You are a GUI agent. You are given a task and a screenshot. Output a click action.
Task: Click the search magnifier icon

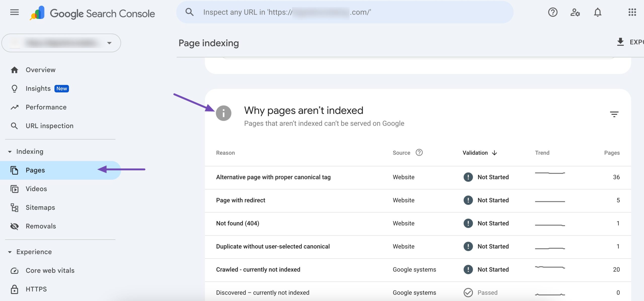(x=189, y=12)
